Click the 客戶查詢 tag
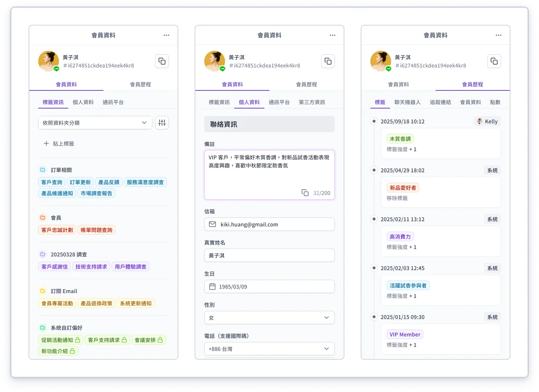Viewport: 539px width, 392px height. point(52,182)
